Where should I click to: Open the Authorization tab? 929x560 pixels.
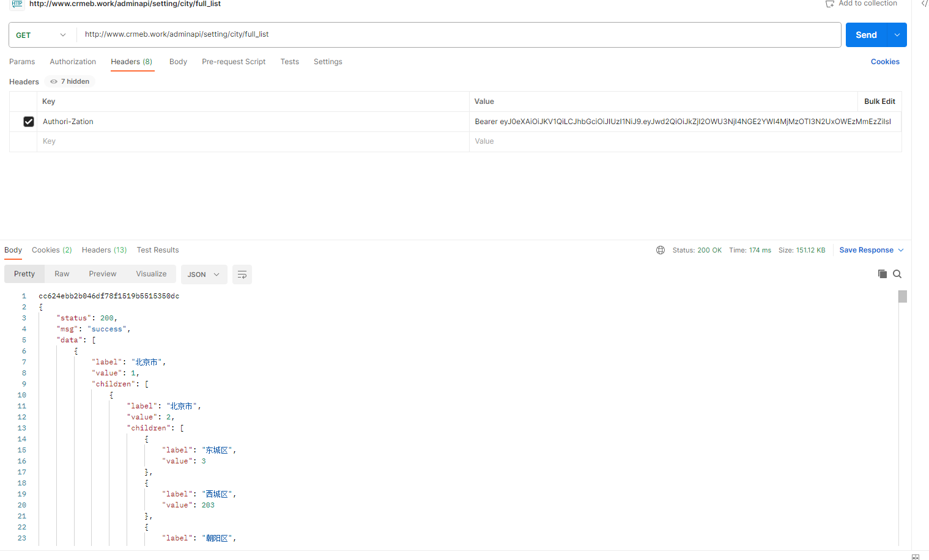73,62
